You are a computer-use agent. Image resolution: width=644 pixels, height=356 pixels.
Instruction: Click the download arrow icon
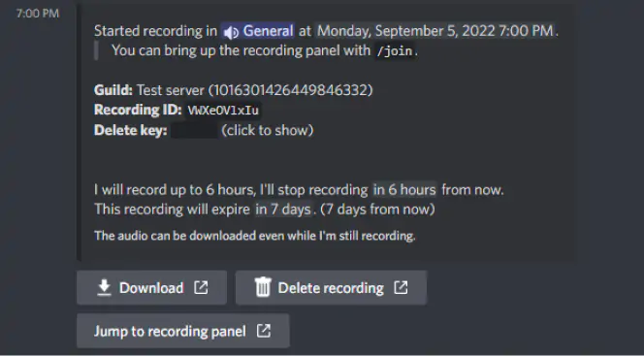[105, 288]
